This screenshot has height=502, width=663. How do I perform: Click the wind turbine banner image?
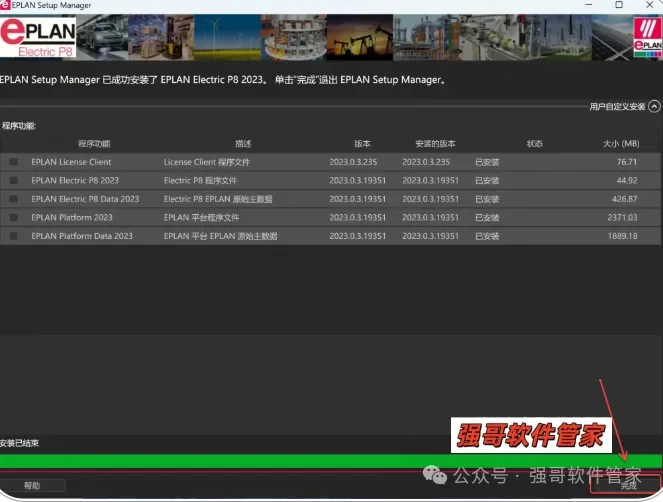point(227,37)
